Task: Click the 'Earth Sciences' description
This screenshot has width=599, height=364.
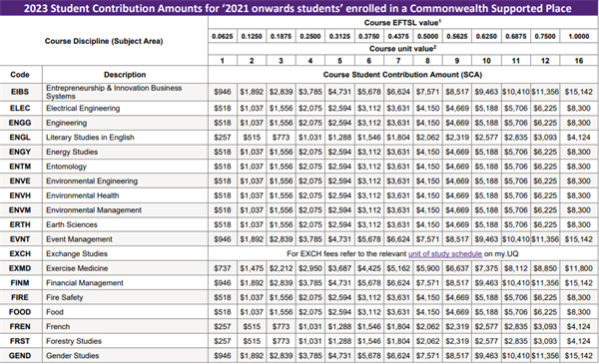Action: (72, 224)
